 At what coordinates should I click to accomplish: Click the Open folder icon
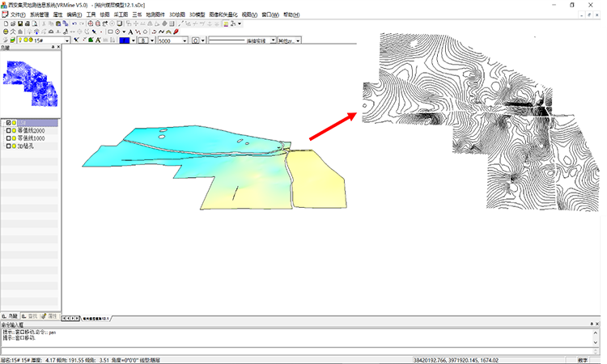tap(12, 23)
